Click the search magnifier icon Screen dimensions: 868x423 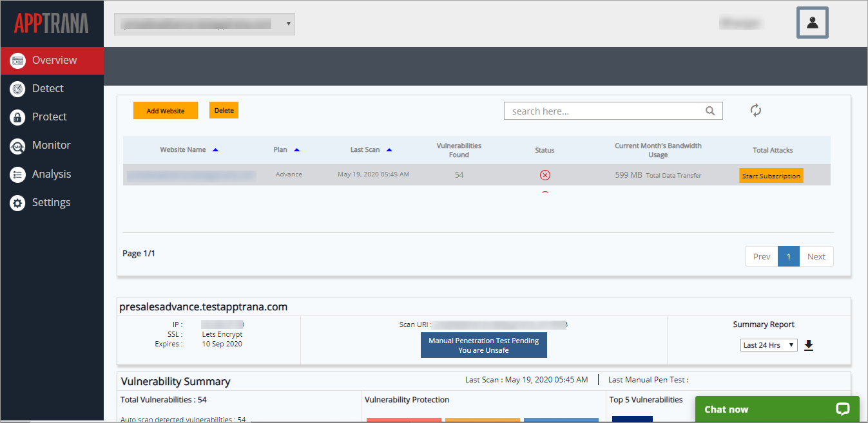tap(710, 111)
